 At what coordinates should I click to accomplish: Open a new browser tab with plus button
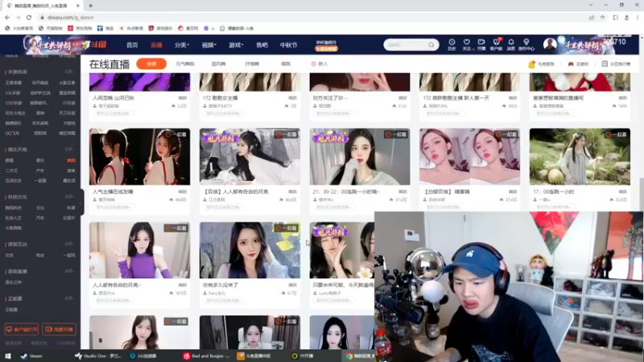(x=90, y=6)
